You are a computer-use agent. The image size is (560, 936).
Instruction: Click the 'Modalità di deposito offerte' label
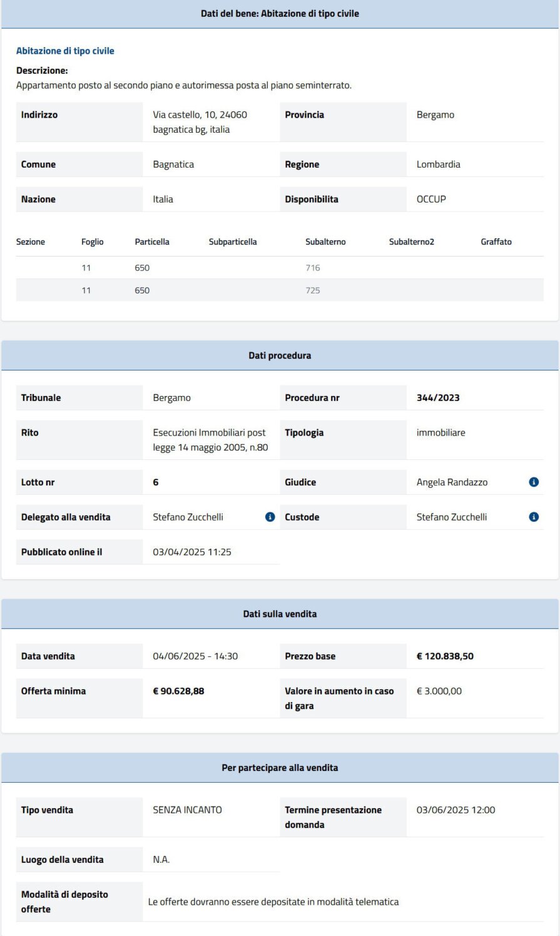tap(65, 902)
